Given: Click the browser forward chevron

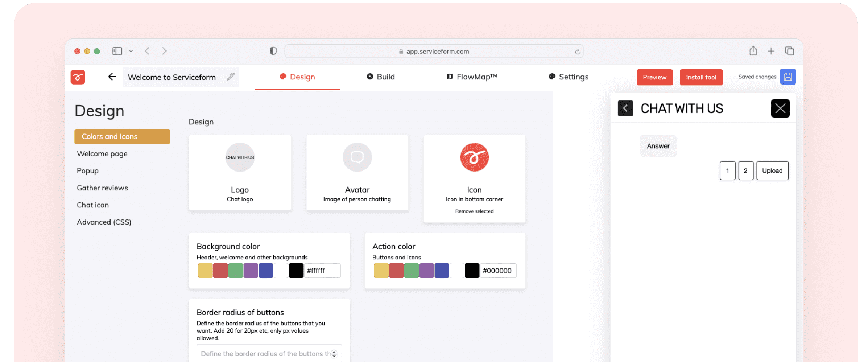Looking at the screenshot, I should [164, 51].
